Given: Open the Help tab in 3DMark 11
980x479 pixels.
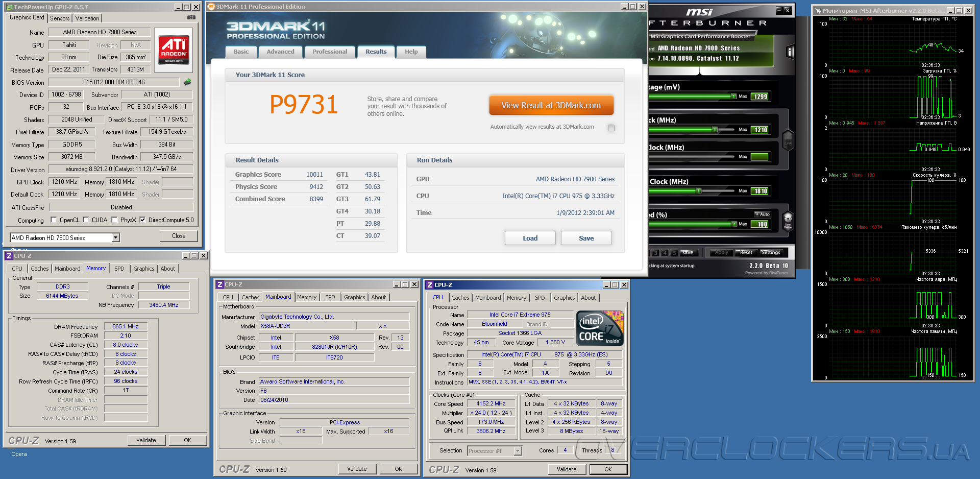Looking at the screenshot, I should tap(411, 52).
